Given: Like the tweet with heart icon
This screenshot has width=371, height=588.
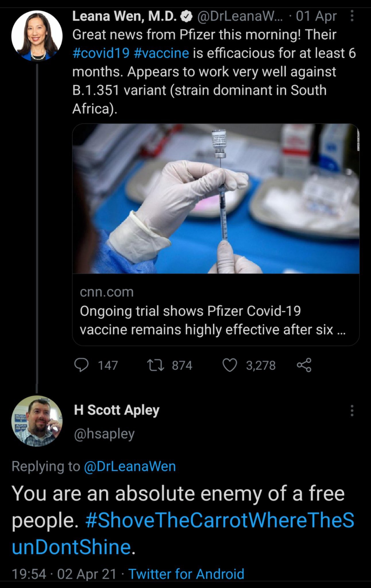Looking at the screenshot, I should click(230, 365).
